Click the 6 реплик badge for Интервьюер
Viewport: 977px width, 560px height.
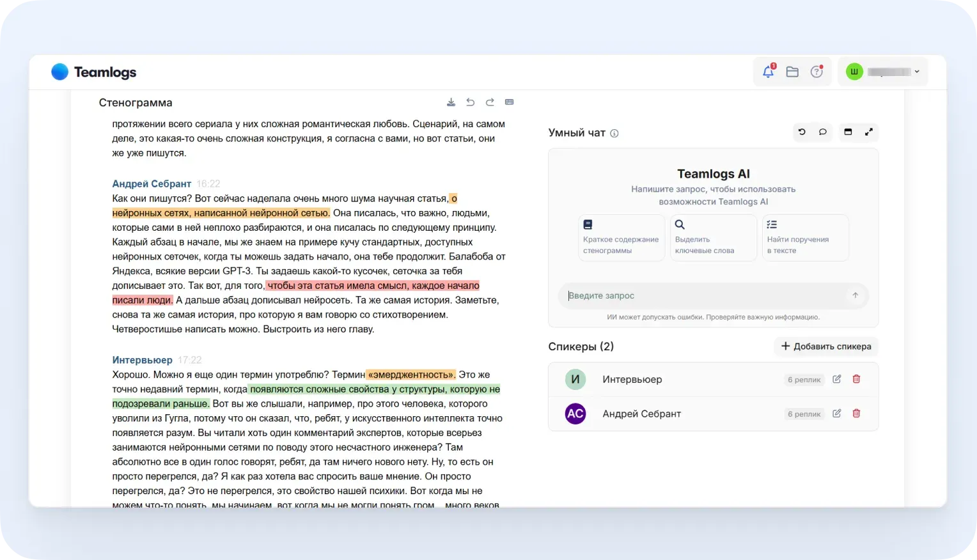[804, 380]
